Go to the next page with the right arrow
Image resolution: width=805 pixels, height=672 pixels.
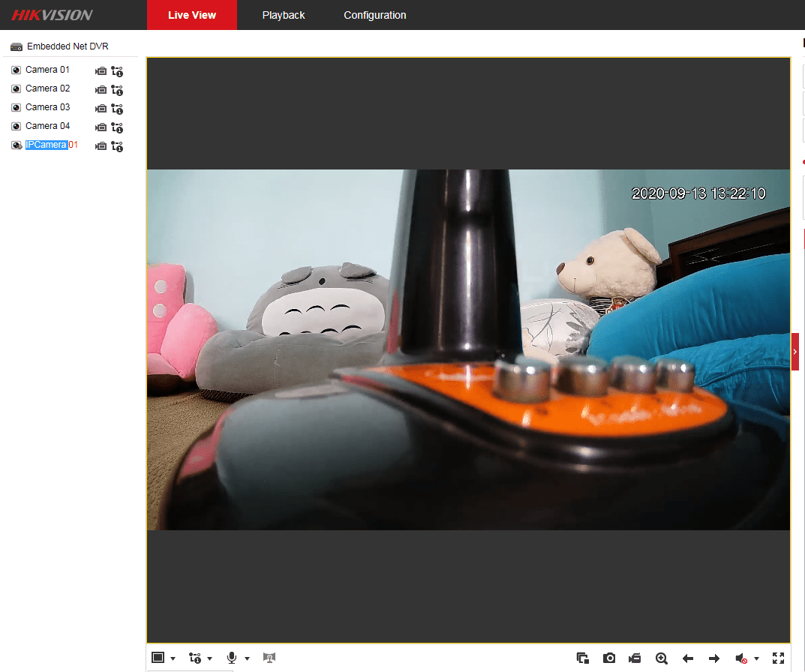[x=714, y=658]
